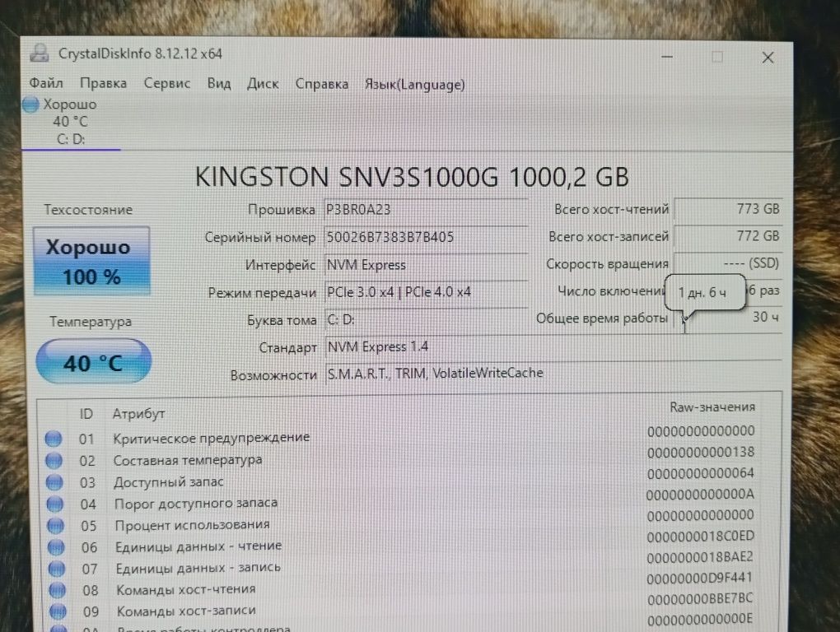Click the ID column header
The height and width of the screenshot is (632, 840).
[86, 414]
